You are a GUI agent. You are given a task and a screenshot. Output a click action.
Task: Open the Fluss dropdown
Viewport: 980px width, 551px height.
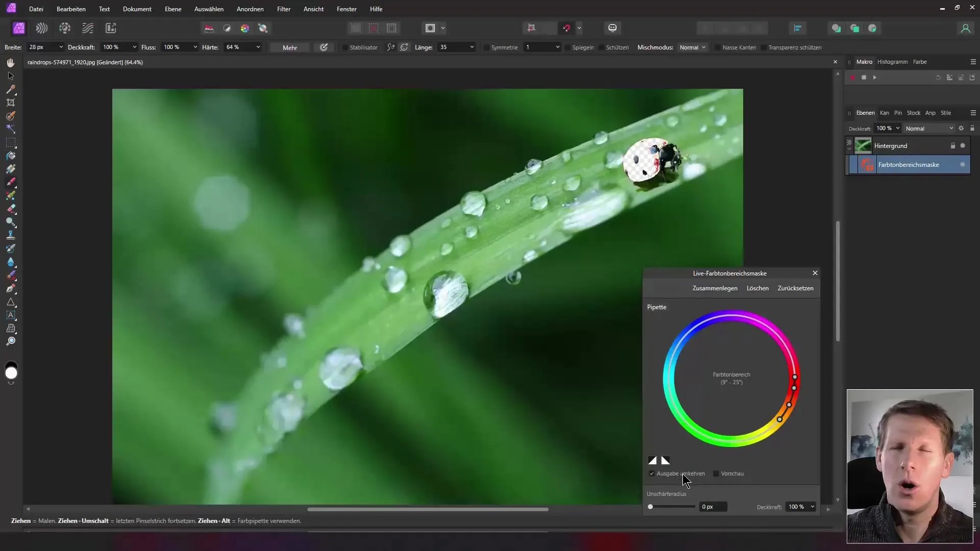(x=195, y=47)
